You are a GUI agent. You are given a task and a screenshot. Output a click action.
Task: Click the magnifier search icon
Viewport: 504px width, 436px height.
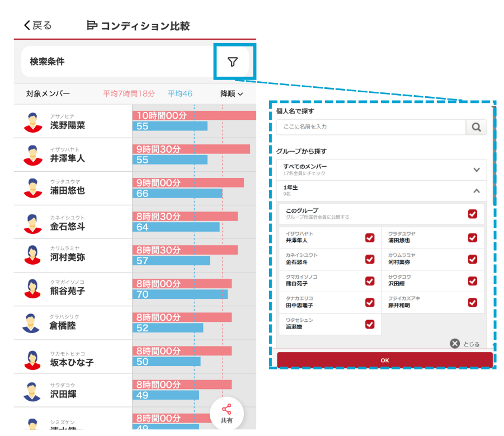(x=476, y=127)
